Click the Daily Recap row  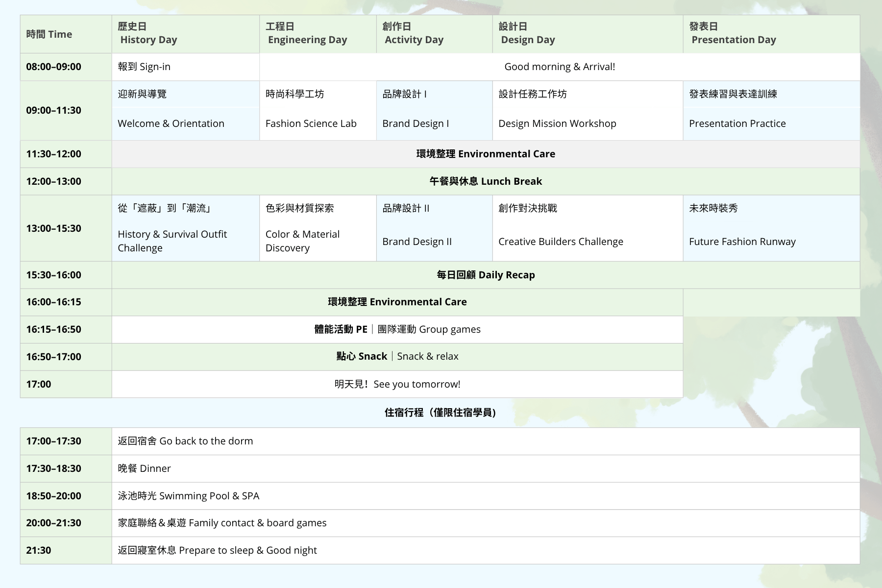click(x=485, y=275)
